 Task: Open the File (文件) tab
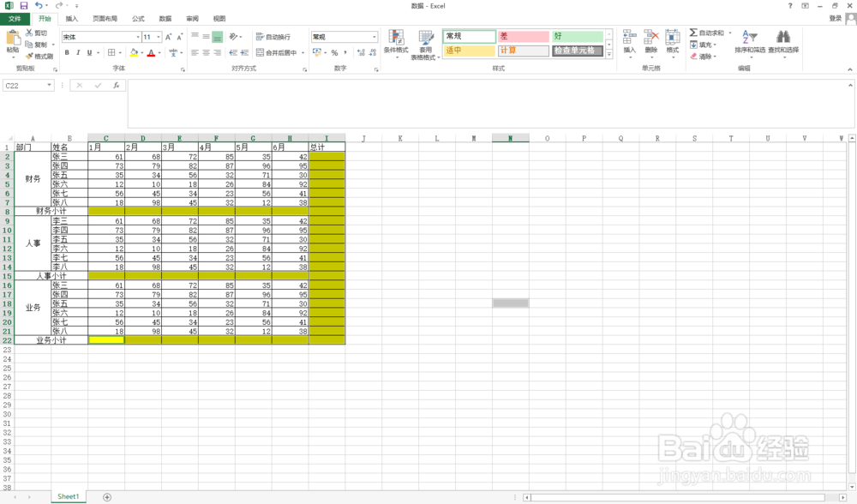[x=15, y=19]
